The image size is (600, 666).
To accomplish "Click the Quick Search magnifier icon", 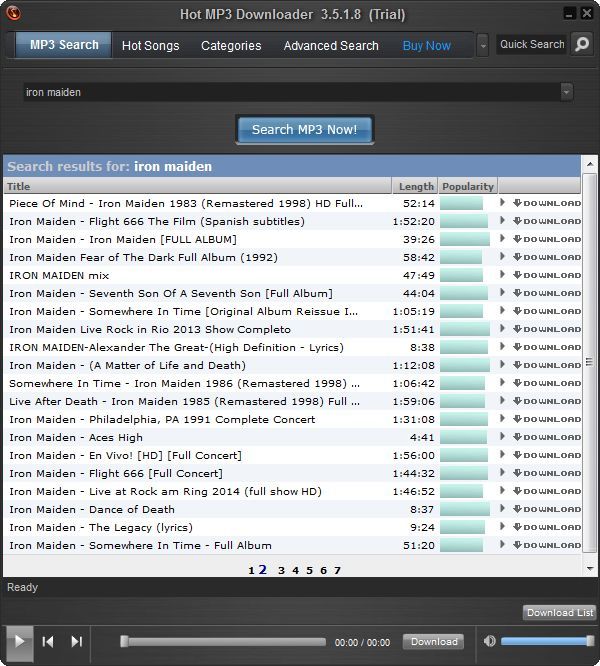I will pos(582,44).
